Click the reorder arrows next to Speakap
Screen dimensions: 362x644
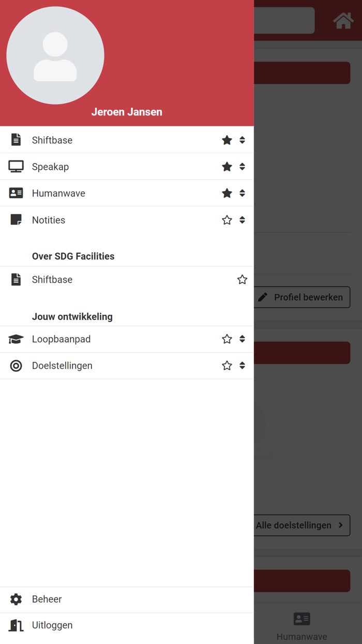pyautogui.click(x=242, y=166)
